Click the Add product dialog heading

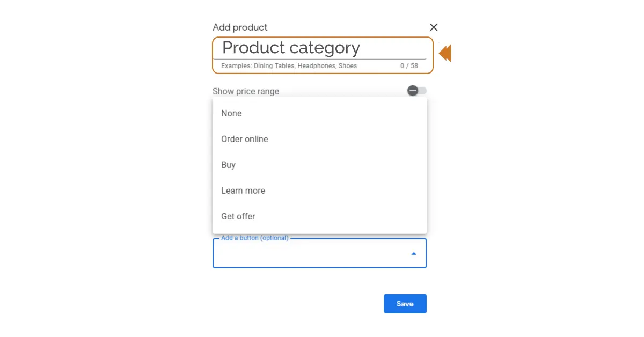[x=240, y=27]
